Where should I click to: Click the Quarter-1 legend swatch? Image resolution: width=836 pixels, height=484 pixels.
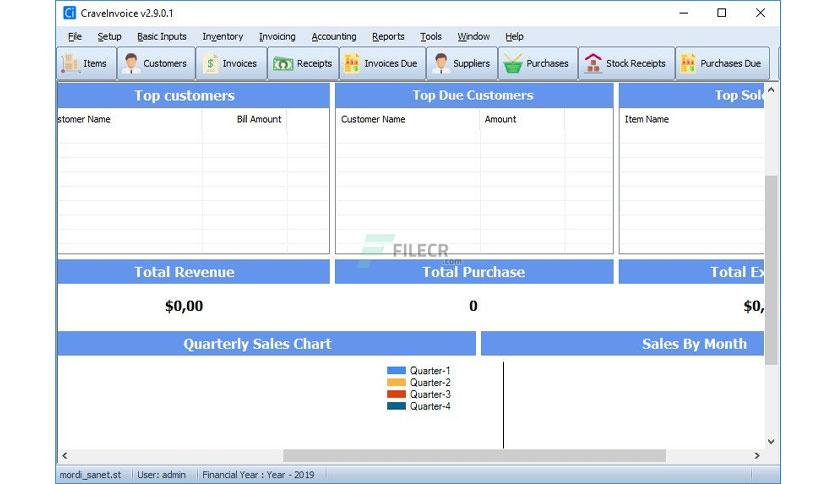coord(396,370)
